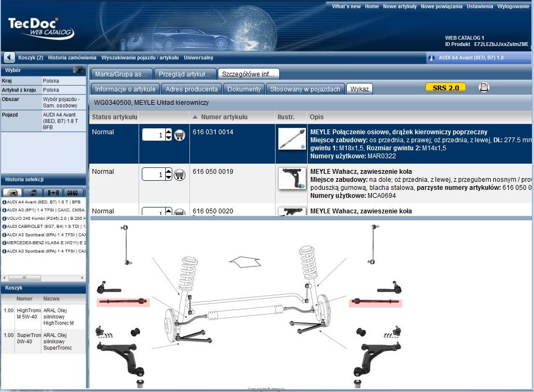This screenshot has width=534, height=392.
Task: Click right stabilizer link in diagram
Action: (373, 244)
